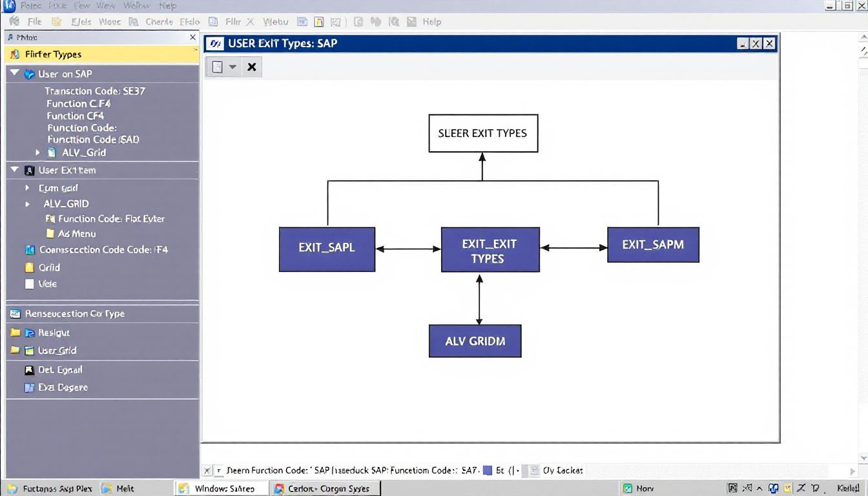Click the purple color square in the status bar
Viewport: 868px width, 496px height.
(488, 471)
